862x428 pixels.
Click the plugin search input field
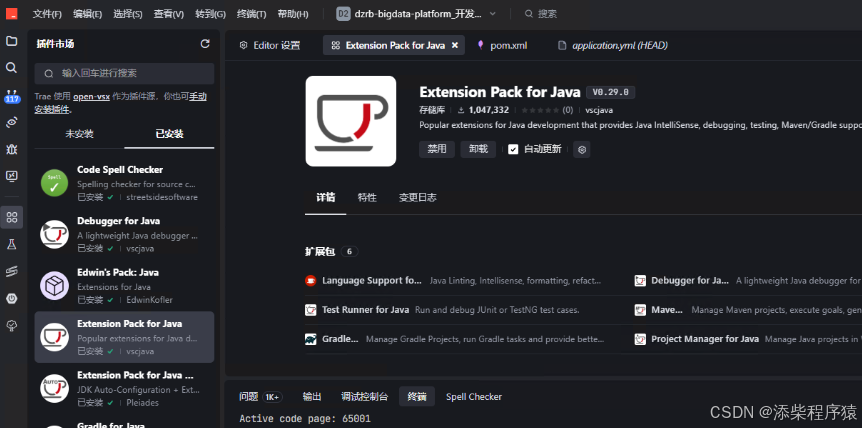(124, 74)
